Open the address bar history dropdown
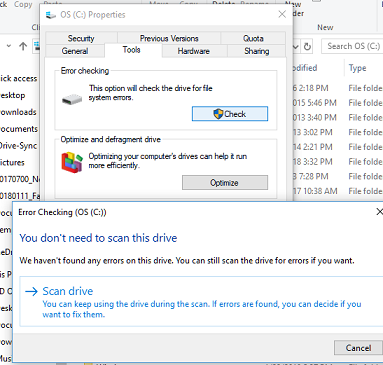 click(x=295, y=47)
